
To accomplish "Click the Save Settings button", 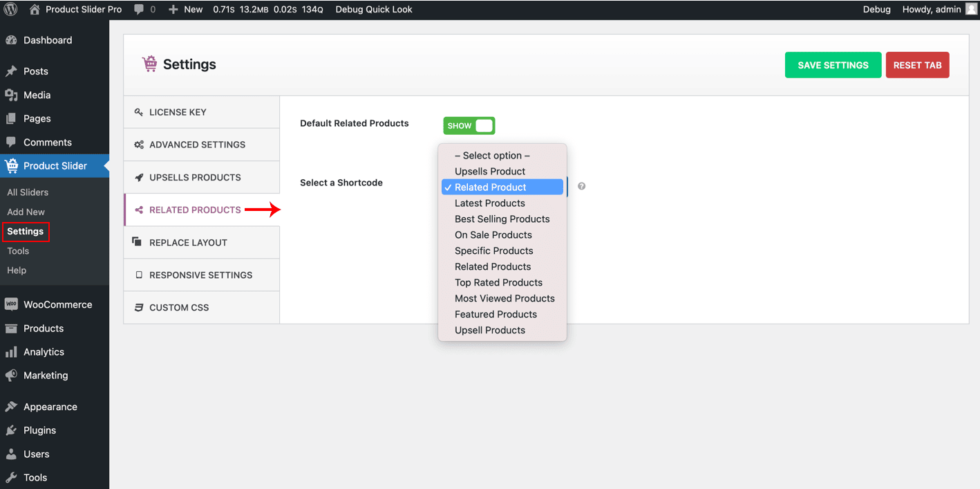I will [833, 65].
